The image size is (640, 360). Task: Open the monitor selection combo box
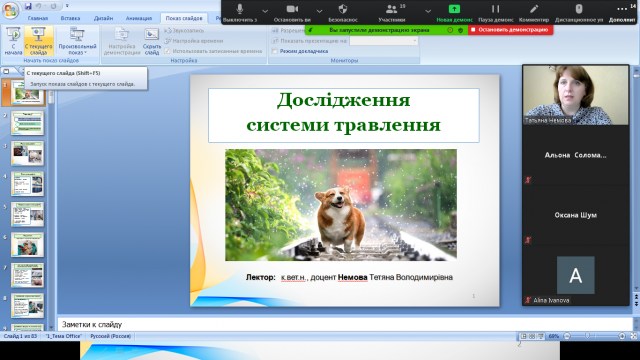click(384, 41)
